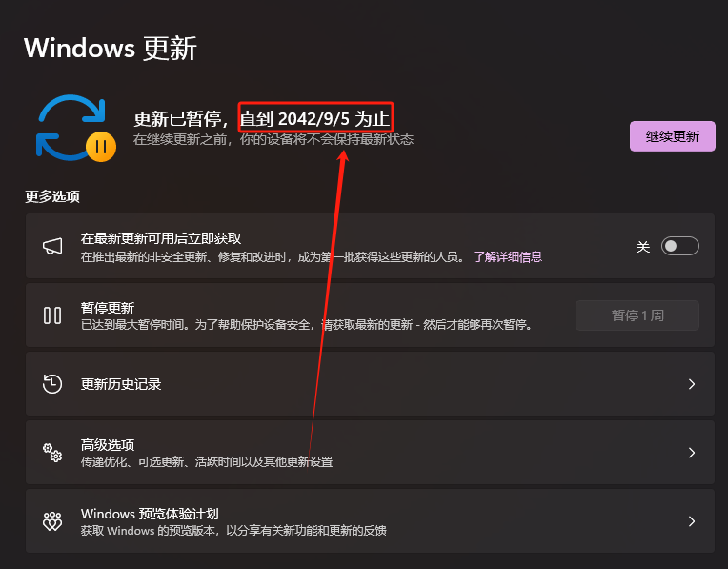The height and width of the screenshot is (569, 728).
Task: Click the 暂停 1 周 button
Action: point(637,315)
